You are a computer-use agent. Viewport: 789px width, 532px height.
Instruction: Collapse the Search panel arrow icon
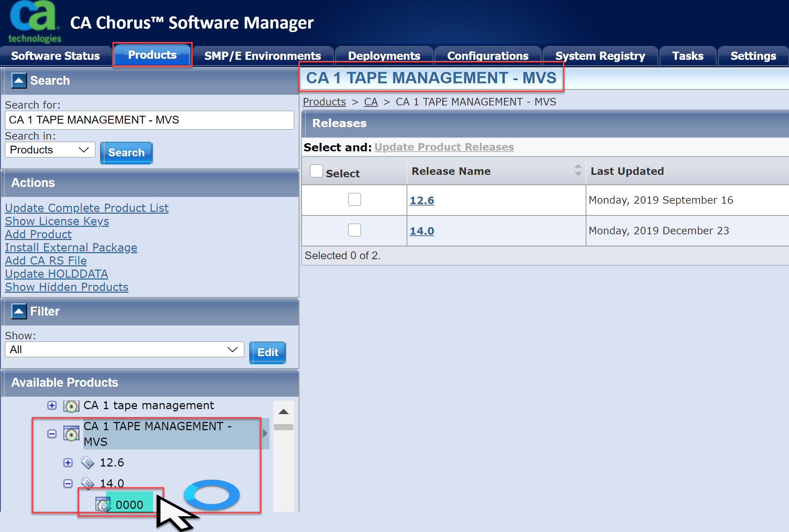[x=19, y=80]
